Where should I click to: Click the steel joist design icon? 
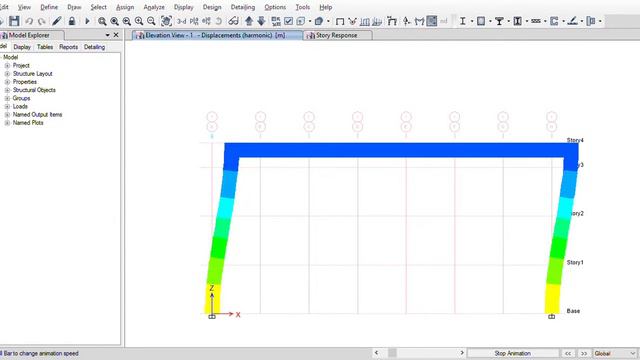pyautogui.click(x=536, y=21)
